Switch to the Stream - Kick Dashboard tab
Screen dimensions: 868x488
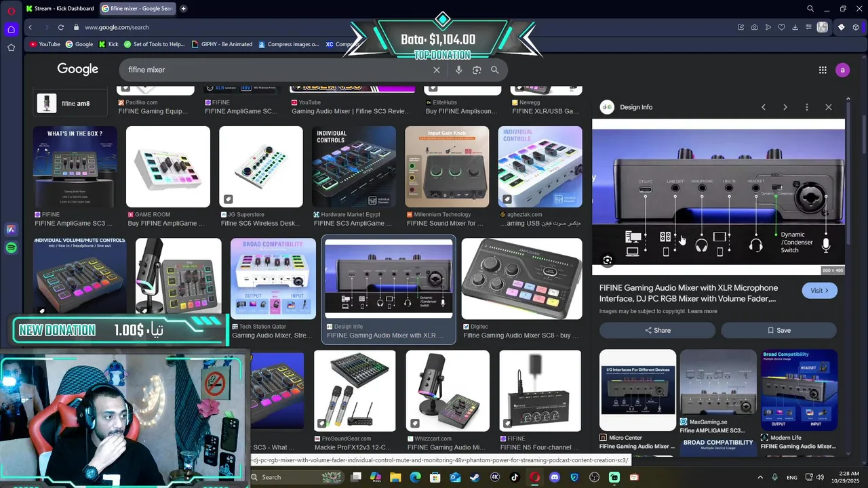point(60,9)
